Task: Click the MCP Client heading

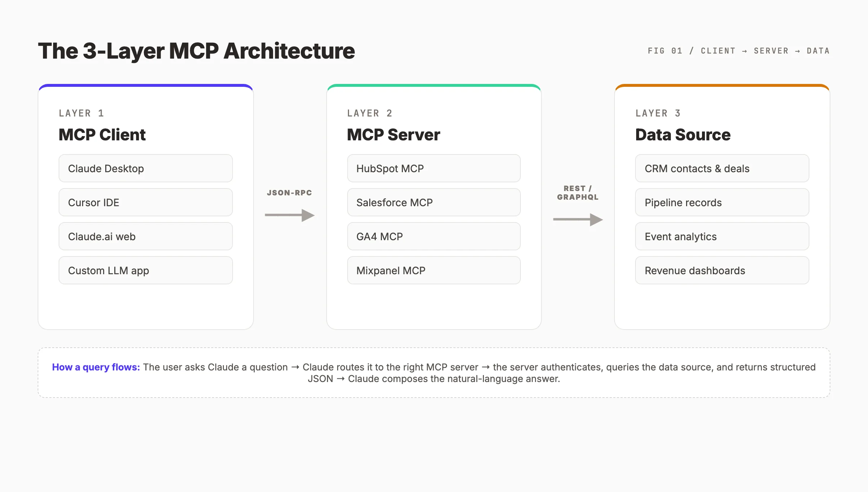Action: 102,135
